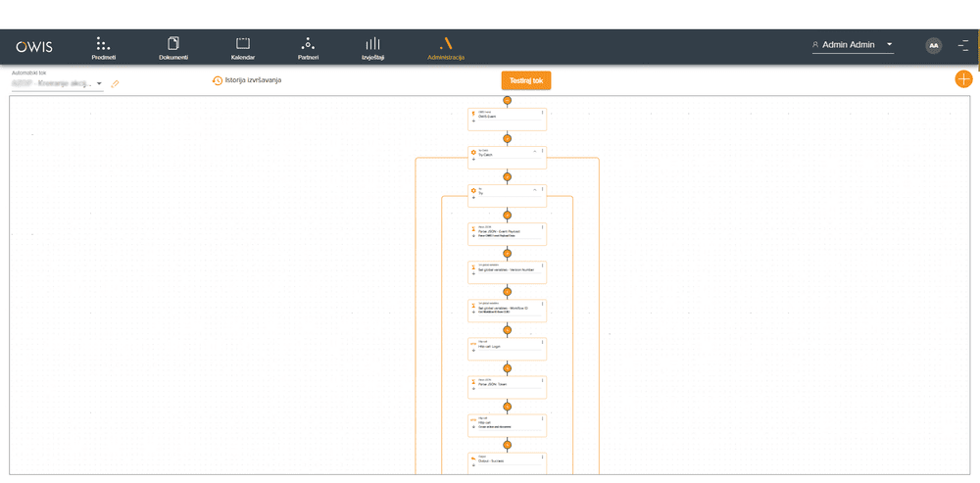980x483 pixels.
Task: Click the Parse JSON Event Payload type icon
Action: click(473, 228)
